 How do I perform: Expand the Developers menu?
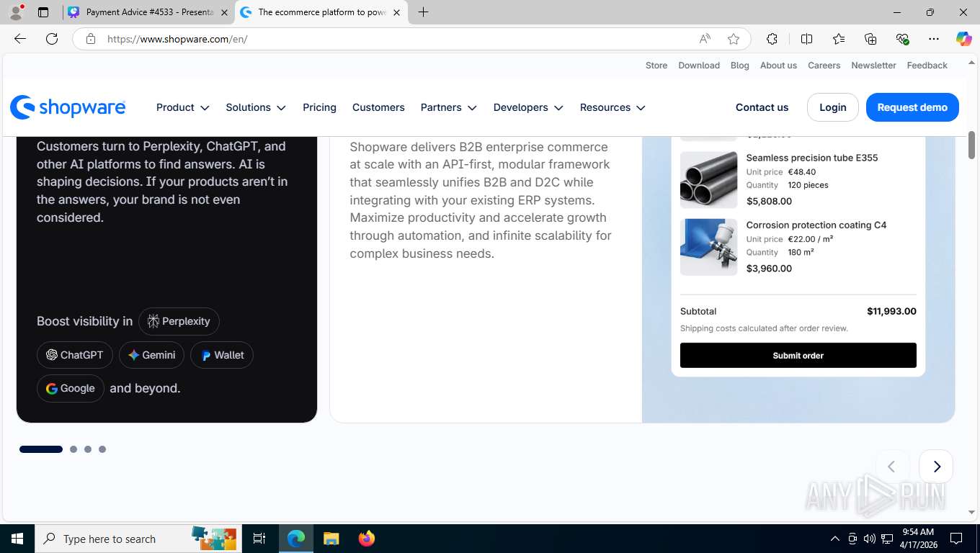tap(528, 107)
